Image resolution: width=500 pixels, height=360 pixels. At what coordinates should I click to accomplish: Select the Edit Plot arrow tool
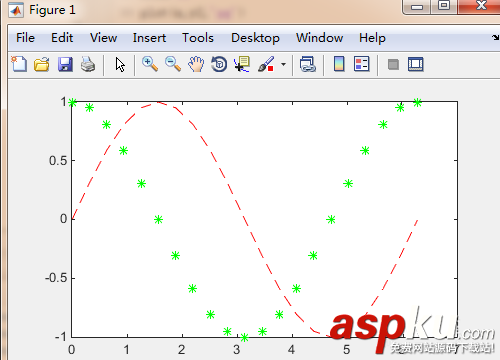120,64
